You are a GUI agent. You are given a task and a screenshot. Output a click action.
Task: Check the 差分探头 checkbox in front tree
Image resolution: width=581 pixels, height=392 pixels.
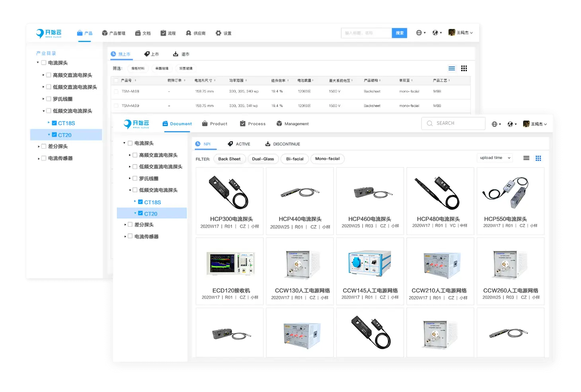(130, 225)
